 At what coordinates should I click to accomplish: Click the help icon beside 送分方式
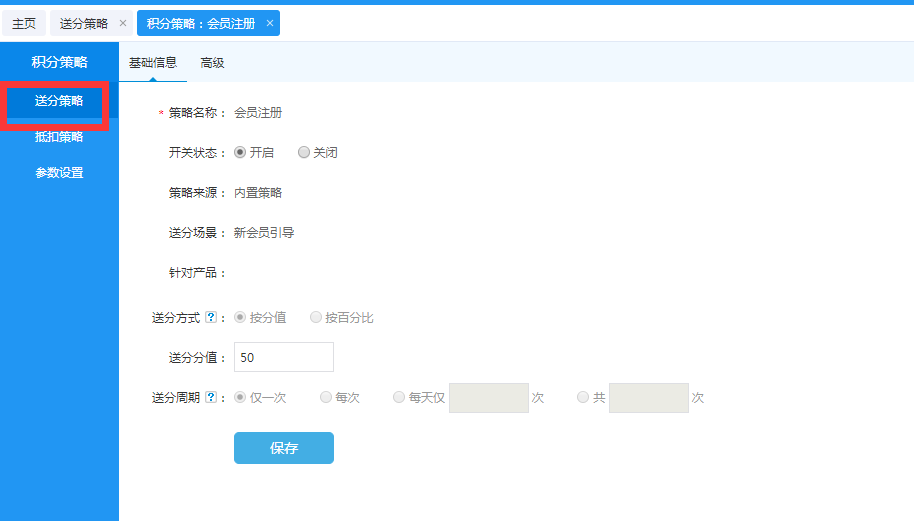[x=210, y=318]
